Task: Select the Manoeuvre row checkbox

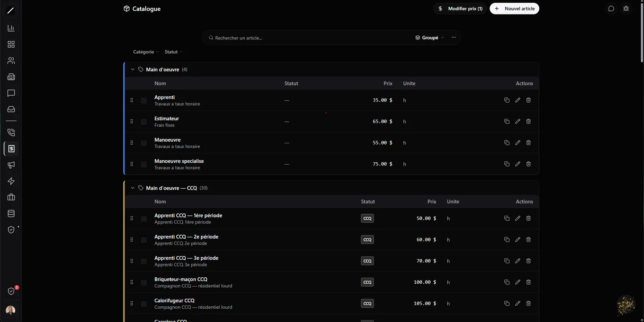Action: 144,143
